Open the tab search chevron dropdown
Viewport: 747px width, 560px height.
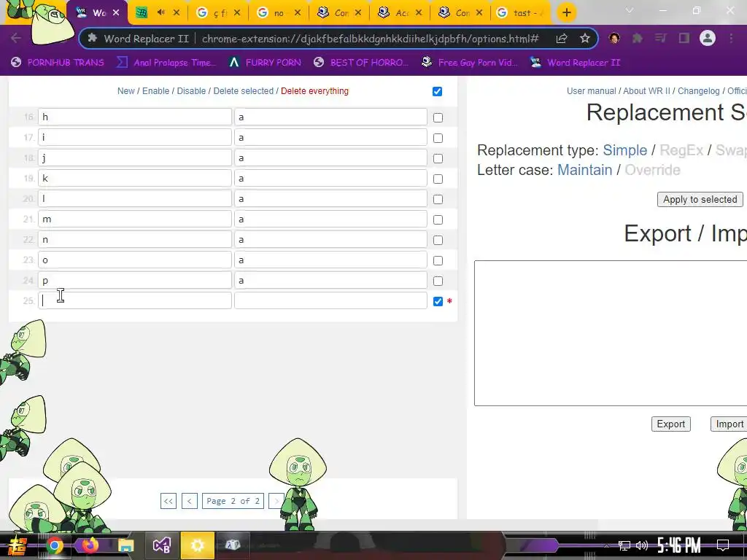(x=630, y=10)
